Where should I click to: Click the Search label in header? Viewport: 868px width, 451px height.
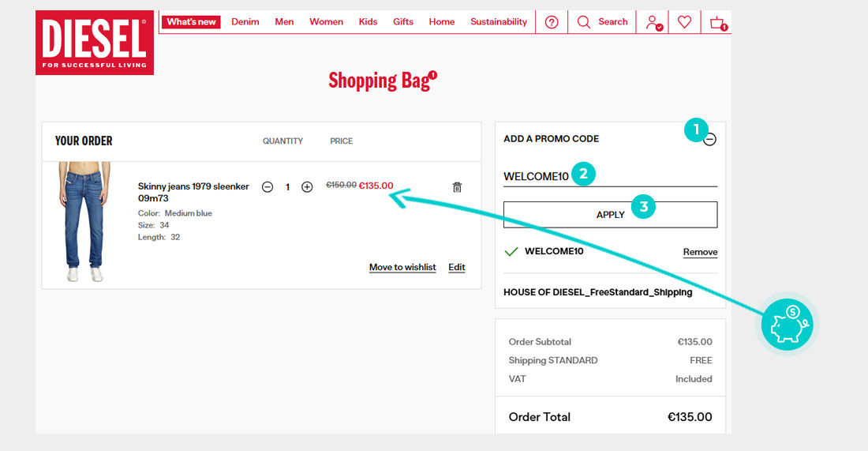pos(613,21)
